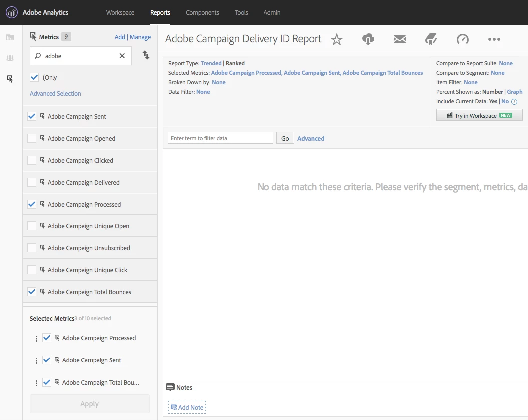Click Try in Workspace button
The height and width of the screenshot is (420, 528).
pyautogui.click(x=479, y=115)
